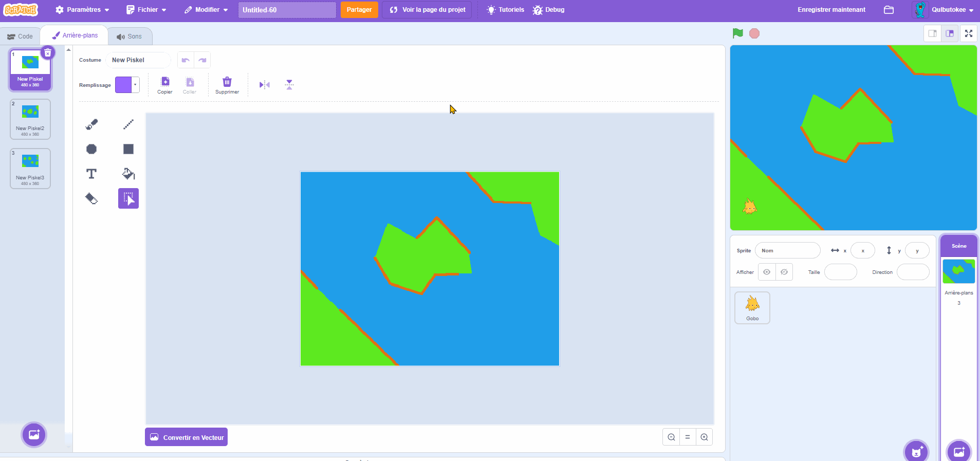Open the Sons tab
980x461 pixels.
coord(130,36)
